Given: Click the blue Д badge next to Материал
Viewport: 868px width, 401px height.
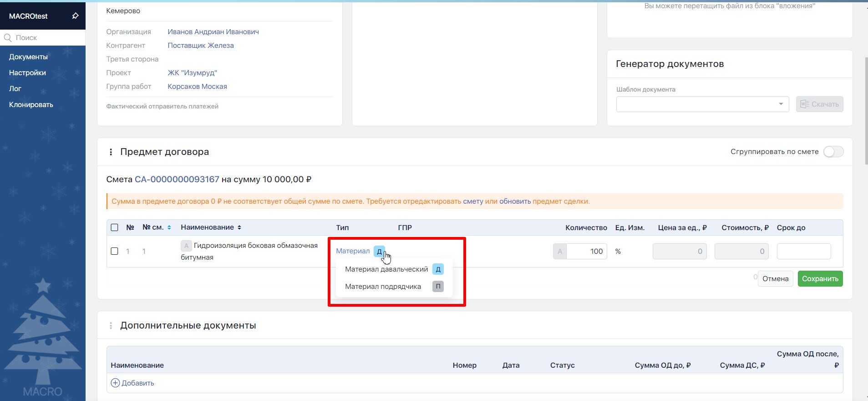Looking at the screenshot, I should tap(379, 252).
